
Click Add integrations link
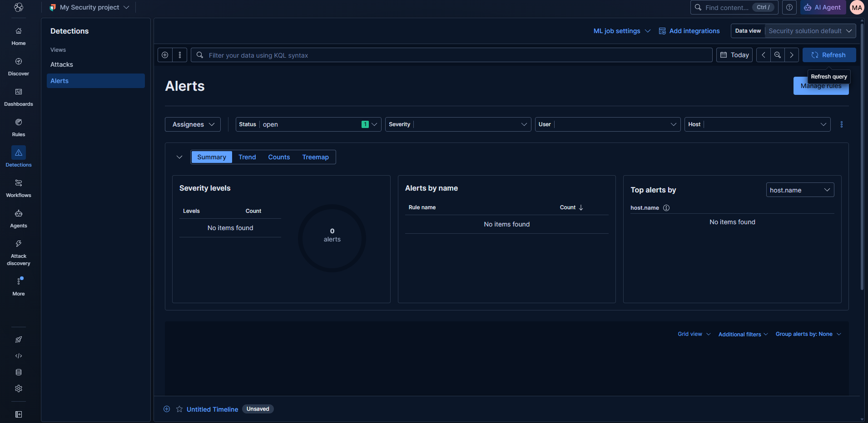point(689,31)
